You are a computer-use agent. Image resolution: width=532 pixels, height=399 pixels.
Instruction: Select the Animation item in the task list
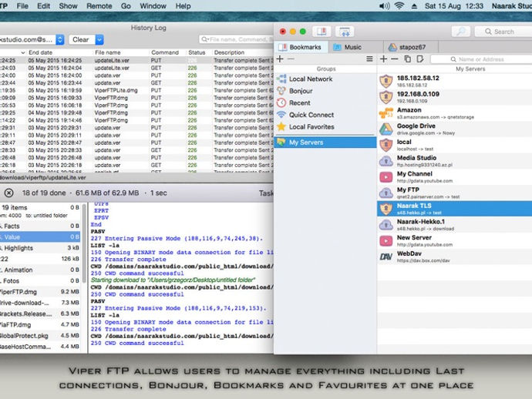40,270
